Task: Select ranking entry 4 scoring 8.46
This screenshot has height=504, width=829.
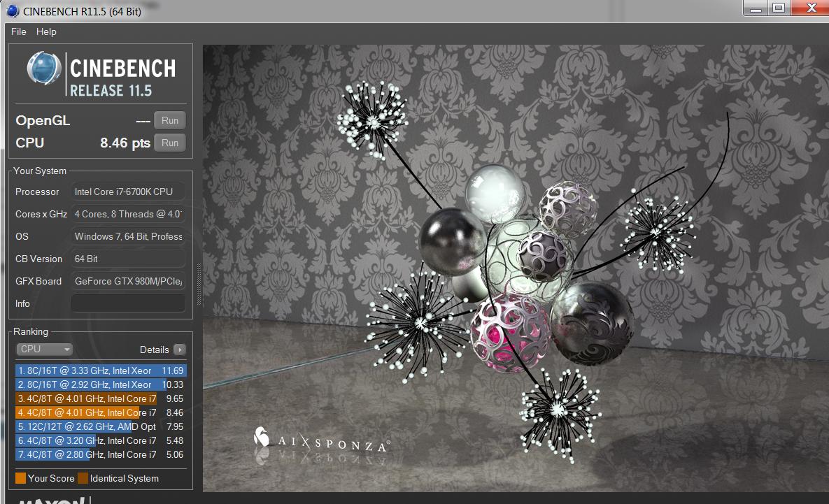Action: coord(101,412)
